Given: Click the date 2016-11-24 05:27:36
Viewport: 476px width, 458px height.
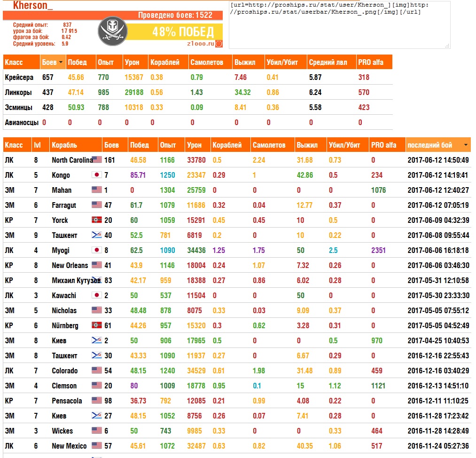Looking at the screenshot, I should pyautogui.click(x=438, y=446).
